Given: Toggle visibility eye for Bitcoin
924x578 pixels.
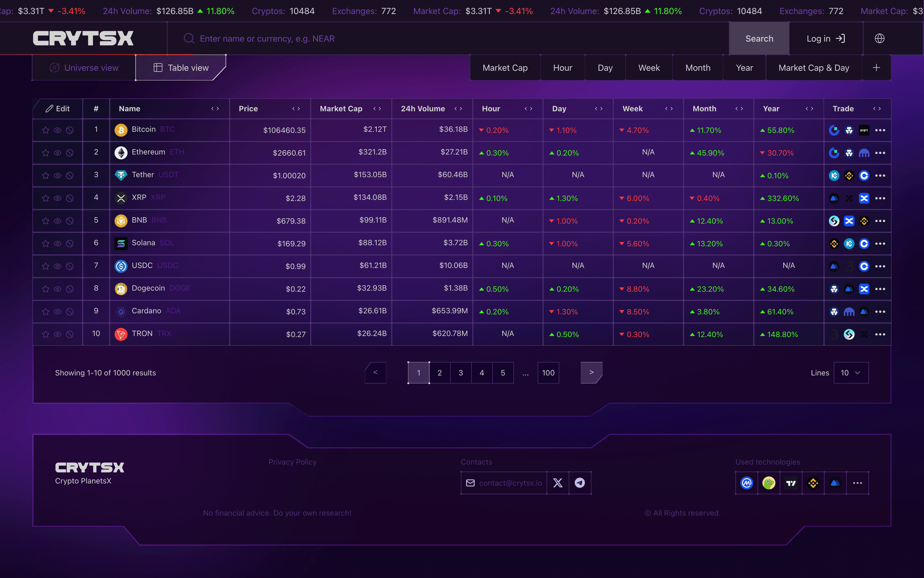Looking at the screenshot, I should point(57,130).
